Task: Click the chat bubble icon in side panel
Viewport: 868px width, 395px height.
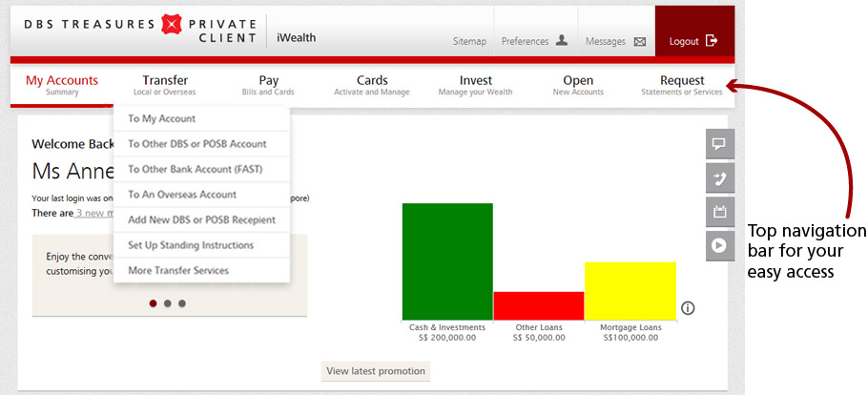Action: coord(719,144)
